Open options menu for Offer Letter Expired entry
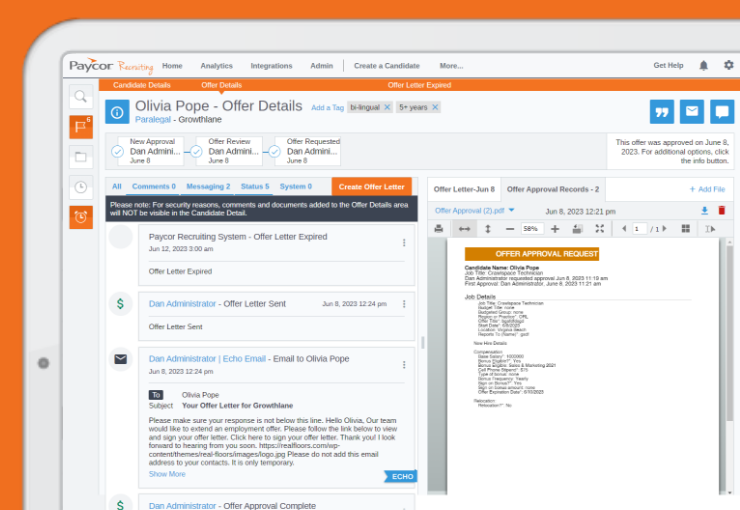The width and height of the screenshot is (740, 510). click(404, 242)
